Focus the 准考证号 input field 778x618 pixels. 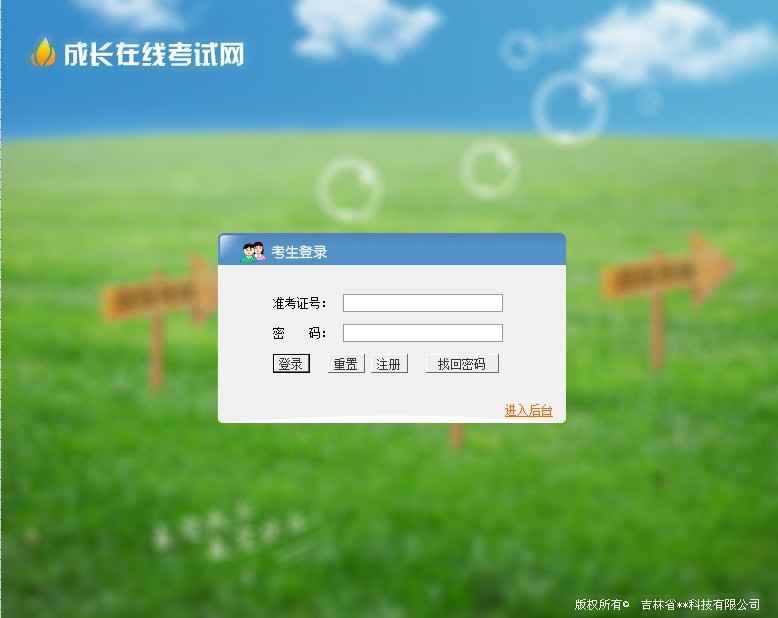tap(423, 303)
